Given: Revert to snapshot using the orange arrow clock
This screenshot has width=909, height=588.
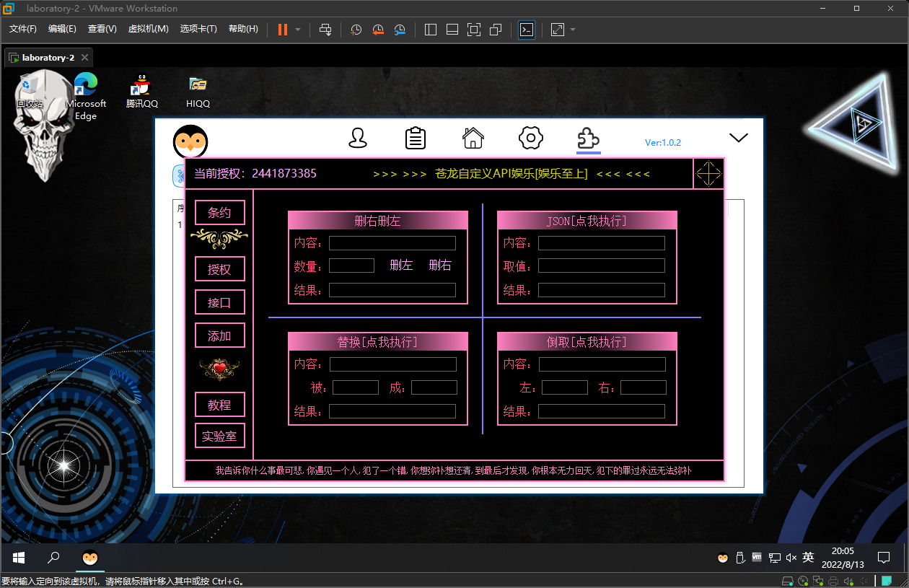Looking at the screenshot, I should pos(378,30).
